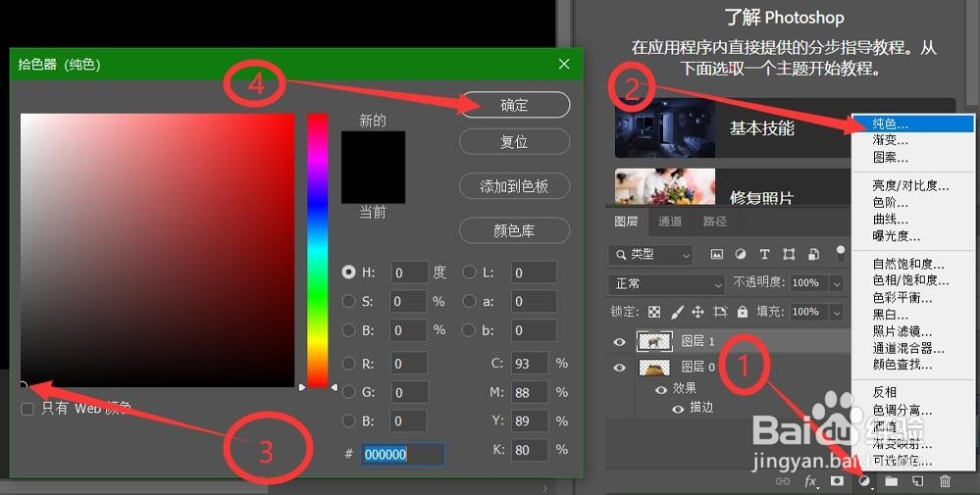Click the 不透明度 100% value field

808,283
